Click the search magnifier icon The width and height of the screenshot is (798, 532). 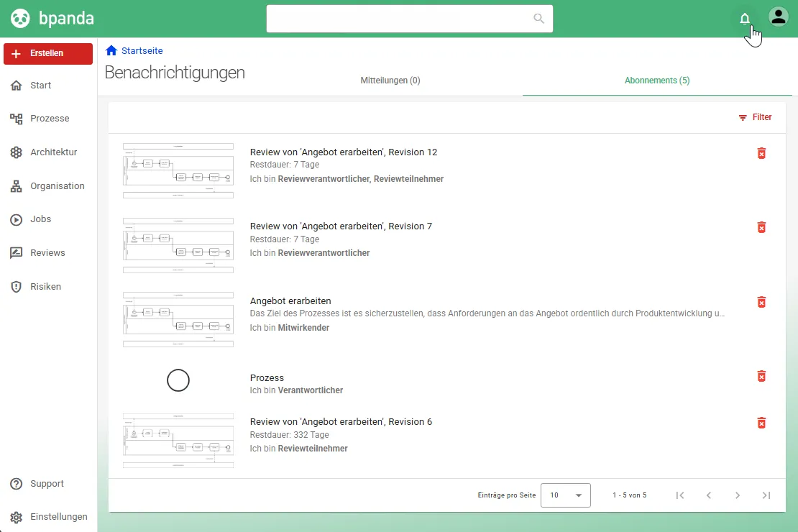pyautogui.click(x=538, y=18)
